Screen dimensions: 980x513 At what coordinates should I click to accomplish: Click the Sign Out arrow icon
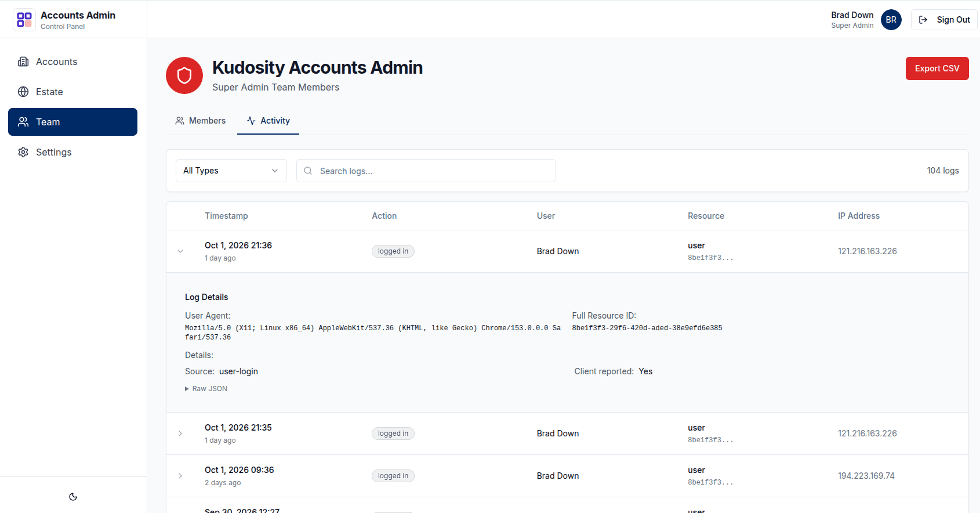(923, 20)
